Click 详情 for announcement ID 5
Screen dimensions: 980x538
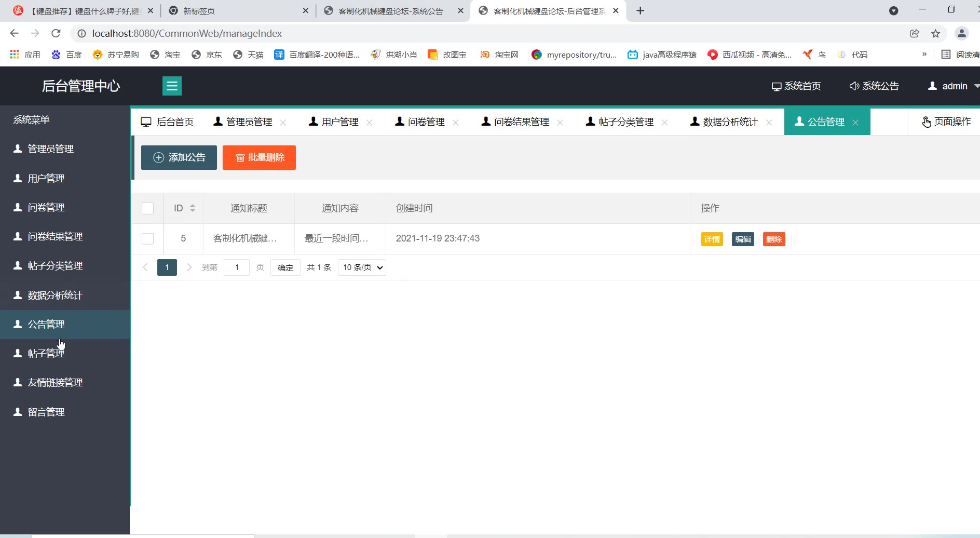coord(712,239)
